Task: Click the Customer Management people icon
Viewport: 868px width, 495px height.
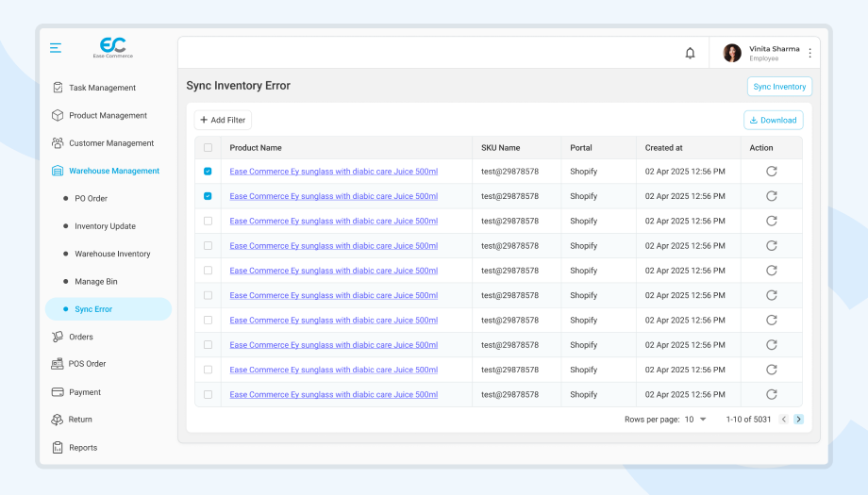Action: click(x=58, y=142)
